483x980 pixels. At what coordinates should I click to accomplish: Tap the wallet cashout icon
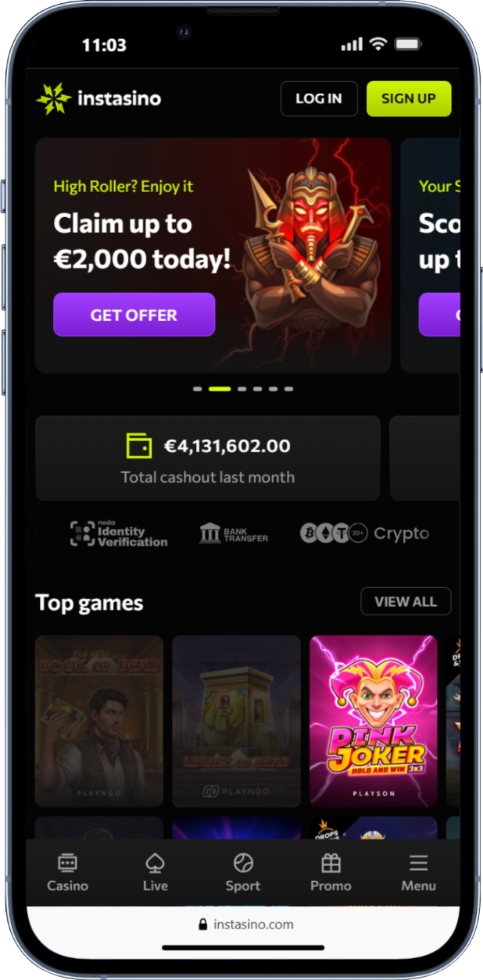(138, 446)
